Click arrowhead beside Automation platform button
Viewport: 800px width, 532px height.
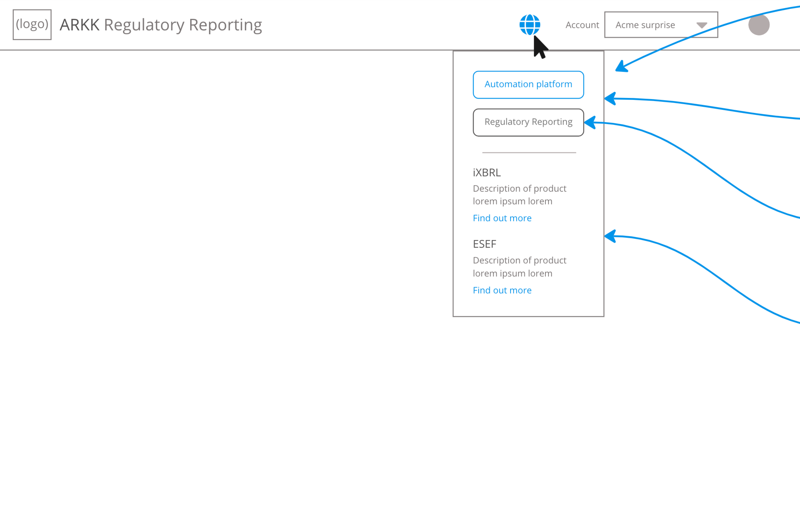611,99
